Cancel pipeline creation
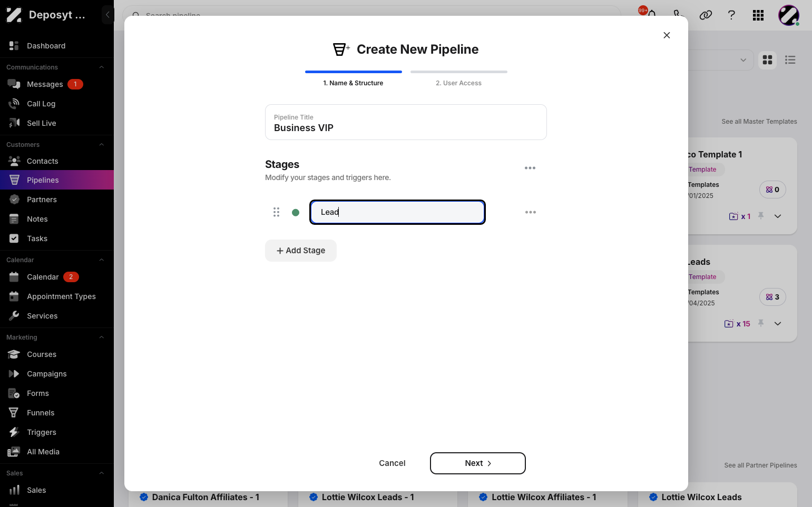 392,463
